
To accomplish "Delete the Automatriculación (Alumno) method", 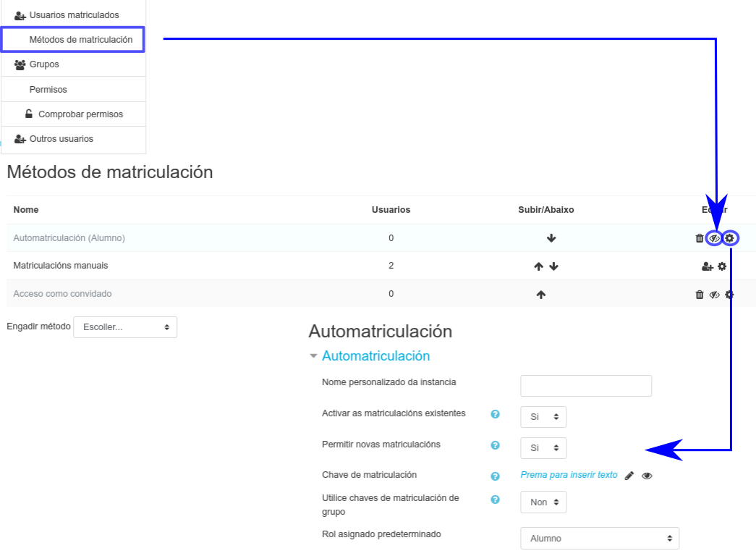I will tap(699, 238).
